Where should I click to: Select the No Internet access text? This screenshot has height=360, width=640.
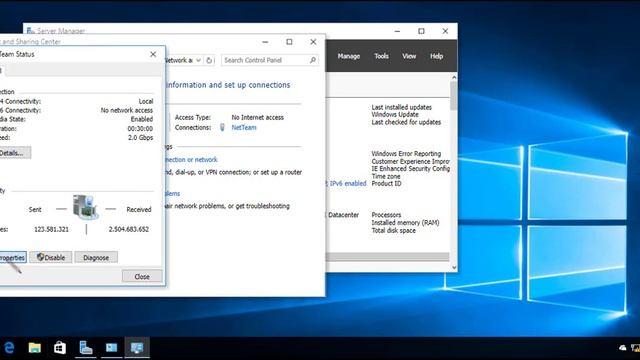pos(258,118)
